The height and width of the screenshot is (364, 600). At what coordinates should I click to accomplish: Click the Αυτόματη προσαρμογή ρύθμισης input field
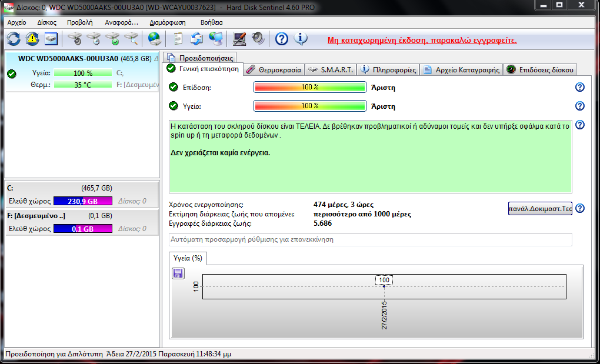point(371,240)
